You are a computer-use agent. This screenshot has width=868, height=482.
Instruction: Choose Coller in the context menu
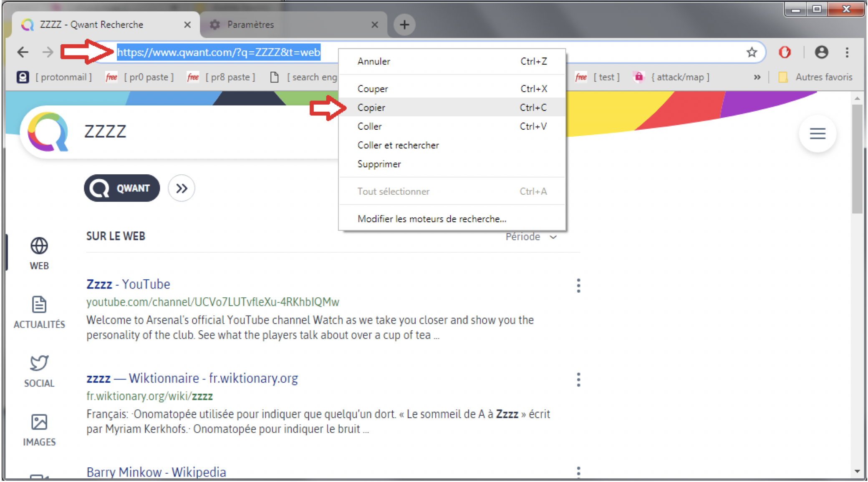tap(452, 126)
